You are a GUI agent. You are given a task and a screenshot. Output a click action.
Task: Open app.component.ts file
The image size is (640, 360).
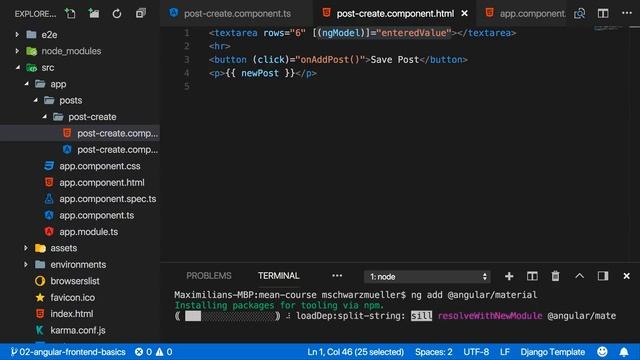point(80,215)
